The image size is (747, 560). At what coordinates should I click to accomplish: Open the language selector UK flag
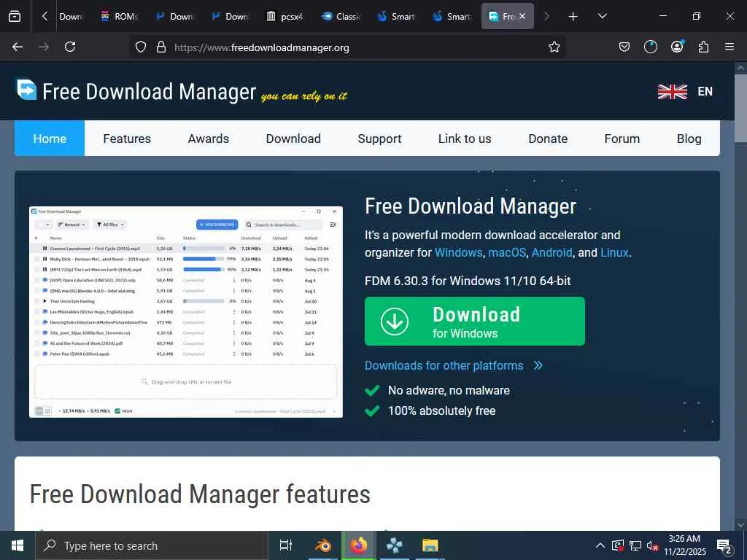672,91
